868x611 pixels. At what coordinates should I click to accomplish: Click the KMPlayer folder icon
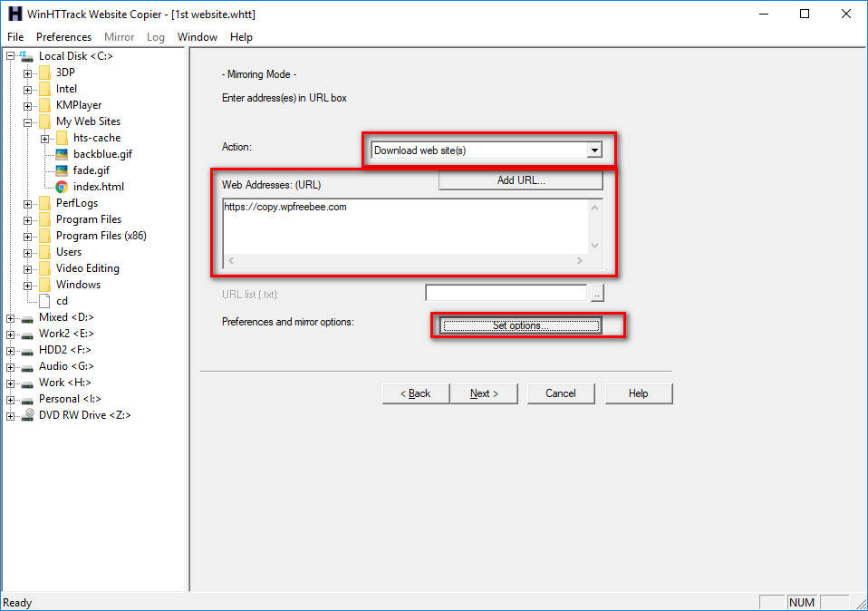44,105
